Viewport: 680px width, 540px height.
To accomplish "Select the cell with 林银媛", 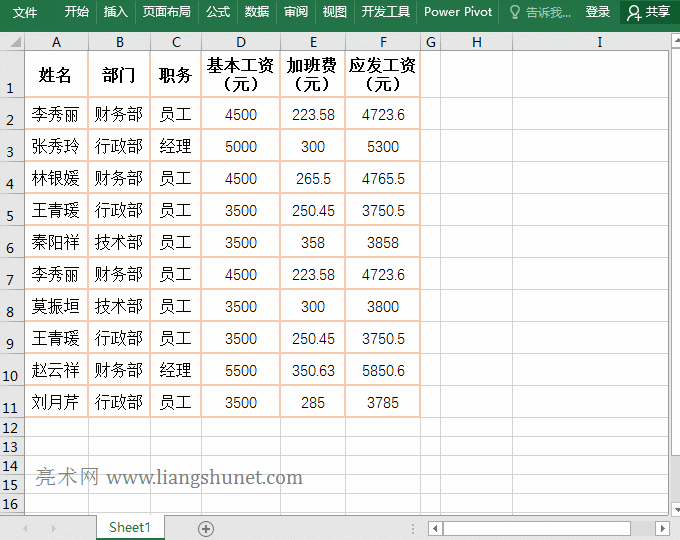I will click(56, 178).
